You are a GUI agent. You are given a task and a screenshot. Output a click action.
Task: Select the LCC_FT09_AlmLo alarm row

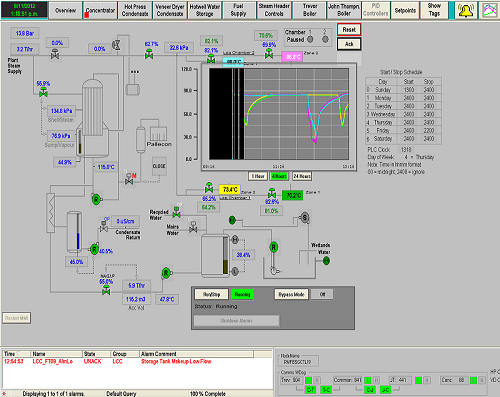[x=137, y=361]
